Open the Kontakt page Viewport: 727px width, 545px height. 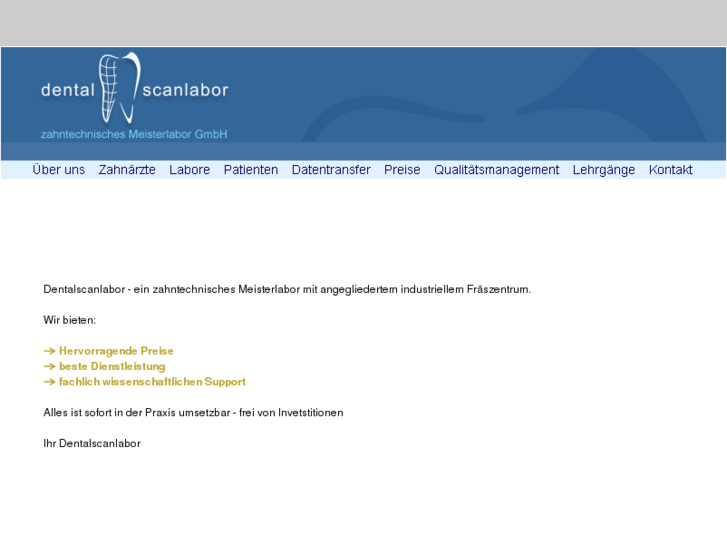(670, 170)
